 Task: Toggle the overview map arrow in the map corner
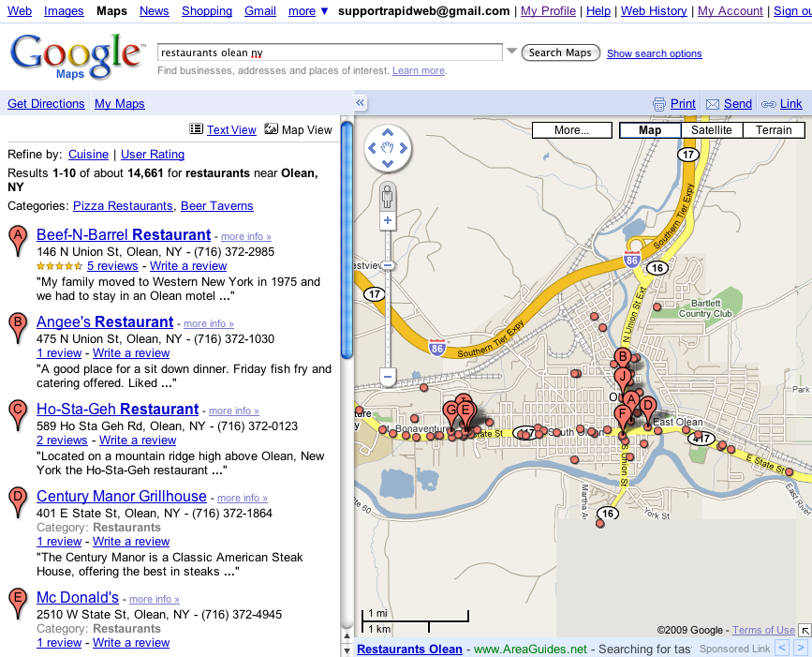805,630
